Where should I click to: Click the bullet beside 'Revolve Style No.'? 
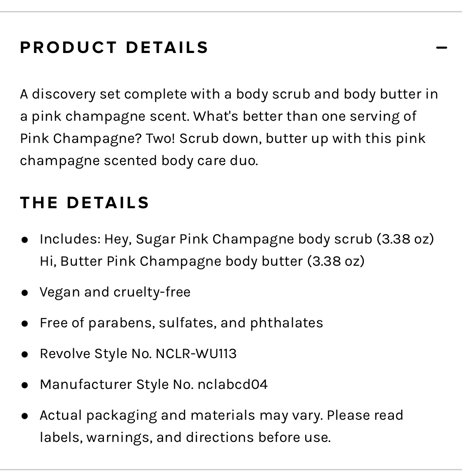25,354
